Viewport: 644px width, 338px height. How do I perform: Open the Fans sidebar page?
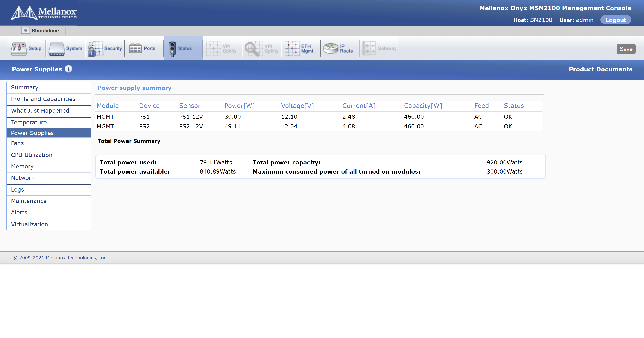click(x=17, y=143)
